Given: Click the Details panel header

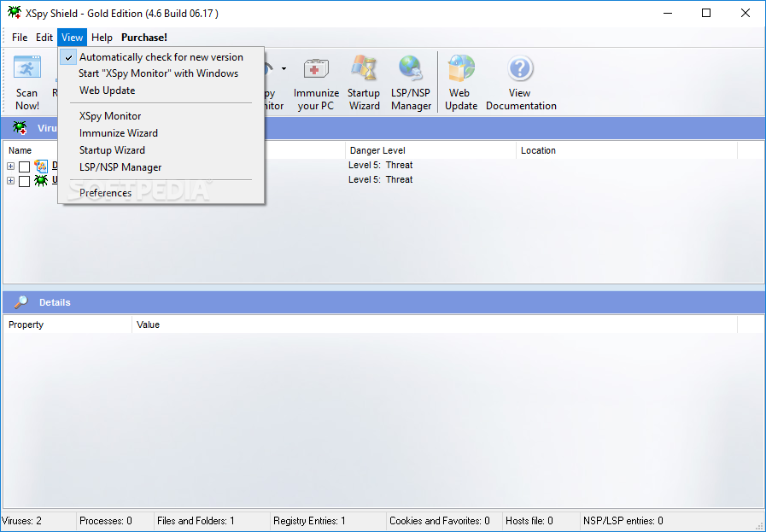Looking at the screenshot, I should pyautogui.click(x=383, y=302).
